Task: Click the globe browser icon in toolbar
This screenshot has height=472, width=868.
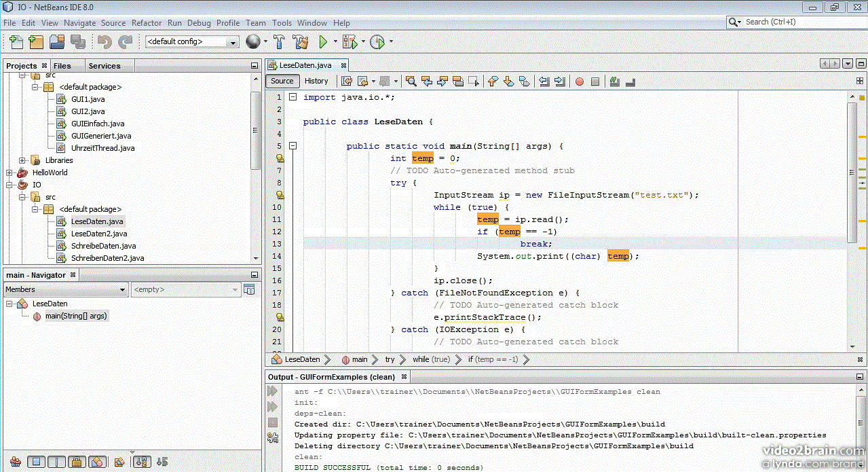Action: tap(252, 42)
